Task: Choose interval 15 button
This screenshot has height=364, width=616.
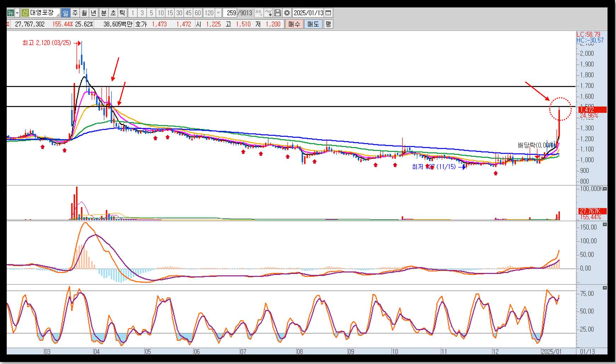Action: [170, 13]
